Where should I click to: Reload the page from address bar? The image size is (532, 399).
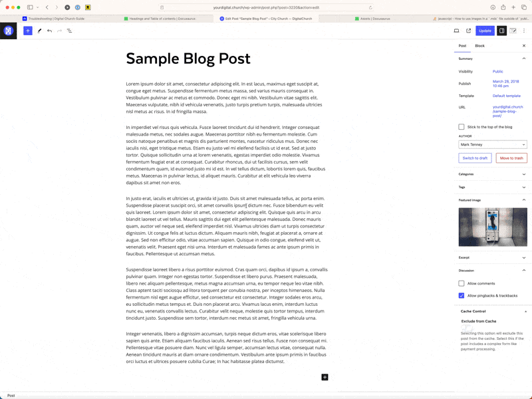pos(370,7)
